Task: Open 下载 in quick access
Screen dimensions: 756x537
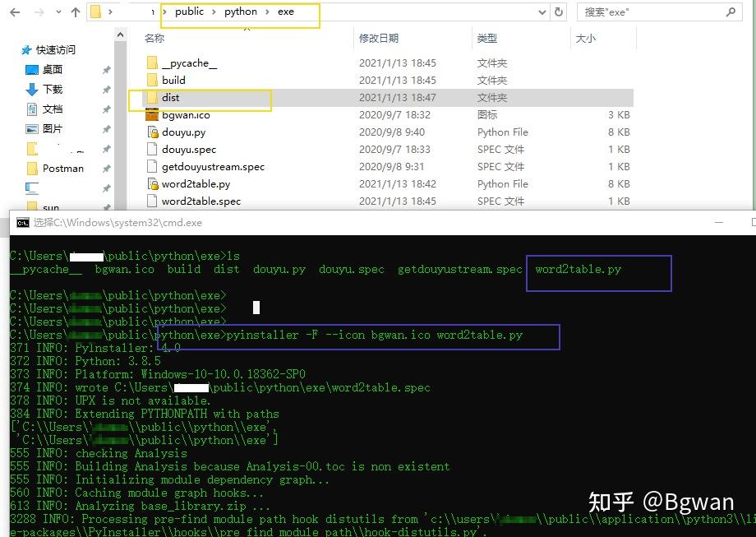Action: coord(52,90)
